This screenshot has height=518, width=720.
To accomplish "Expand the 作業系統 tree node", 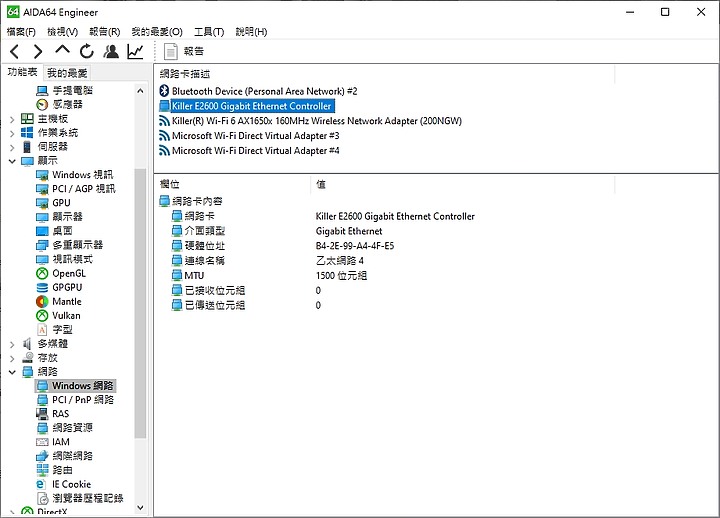I will pos(12,133).
